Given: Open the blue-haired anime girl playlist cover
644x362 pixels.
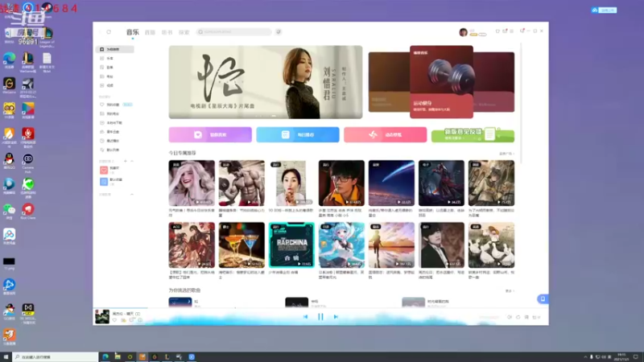Looking at the screenshot, I should [341, 245].
